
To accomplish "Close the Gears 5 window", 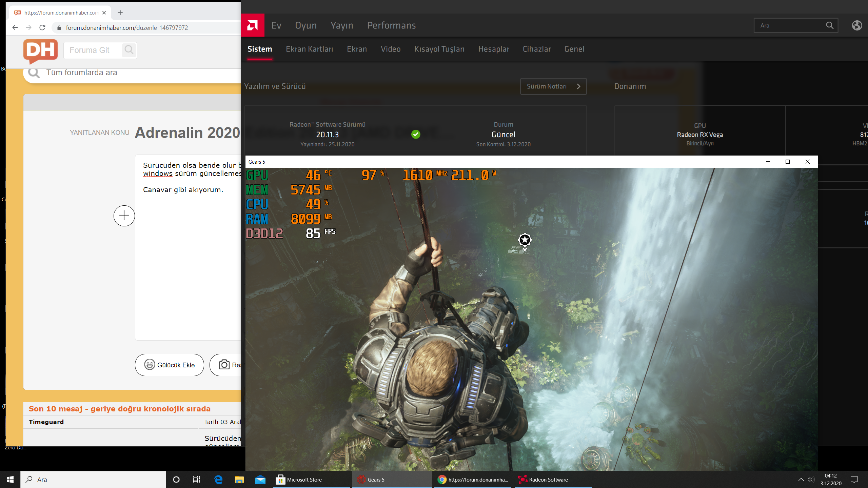I will click(808, 162).
